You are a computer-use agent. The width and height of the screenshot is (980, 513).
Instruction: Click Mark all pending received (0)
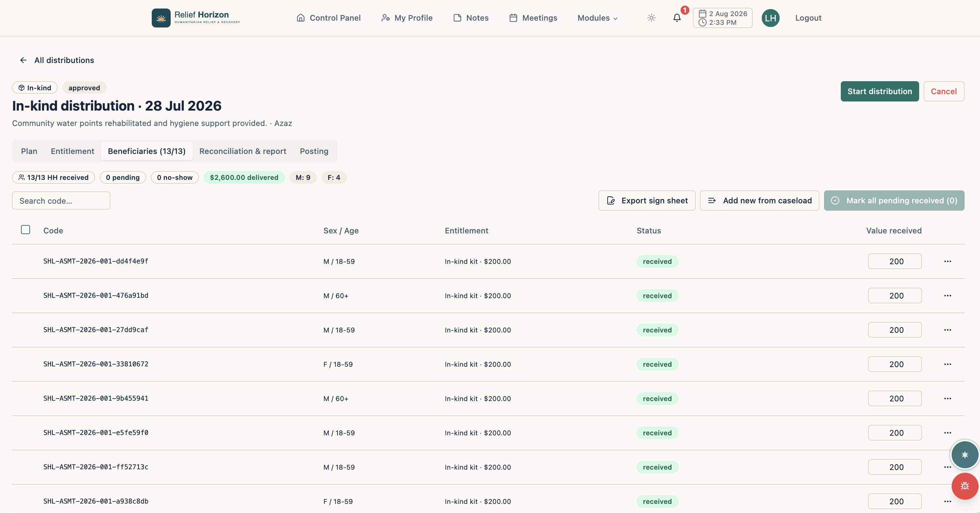894,201
